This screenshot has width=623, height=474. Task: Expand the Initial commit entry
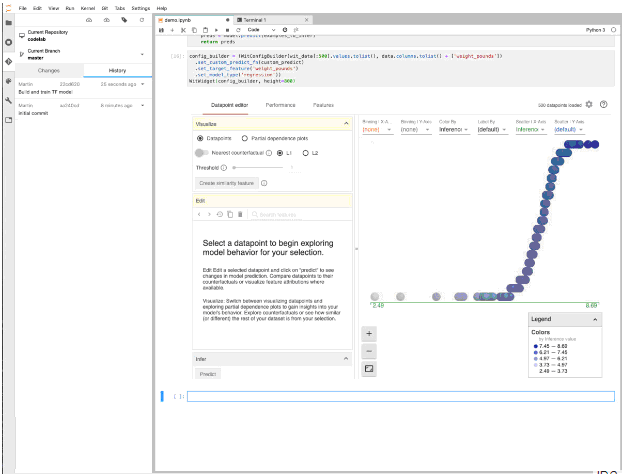[143, 105]
